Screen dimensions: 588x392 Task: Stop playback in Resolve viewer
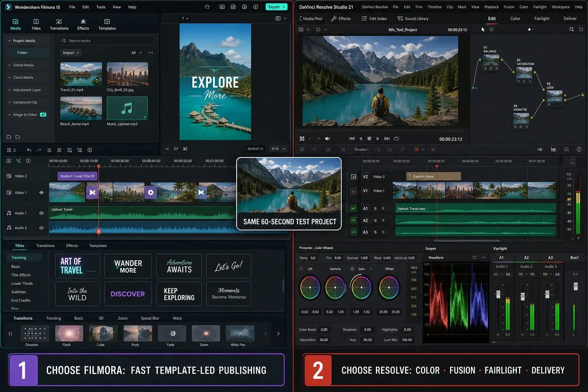click(369, 139)
